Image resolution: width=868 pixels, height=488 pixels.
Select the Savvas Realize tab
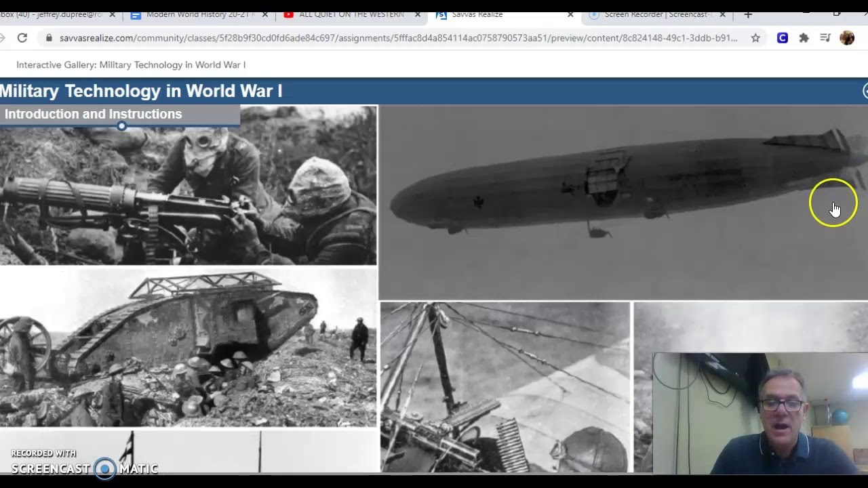coord(477,14)
